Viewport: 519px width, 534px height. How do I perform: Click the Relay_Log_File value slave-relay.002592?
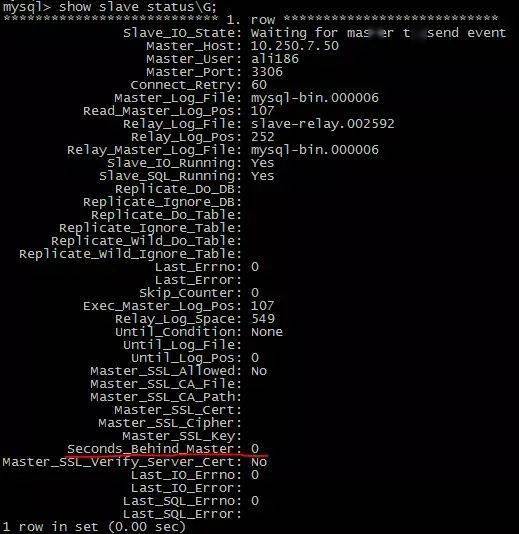pos(323,124)
